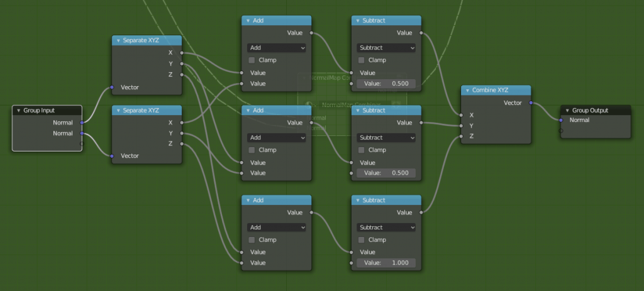Image resolution: width=644 pixels, height=291 pixels.
Task: Enable Clamp on Subtract node feeding Combine X
Action: tap(362, 60)
